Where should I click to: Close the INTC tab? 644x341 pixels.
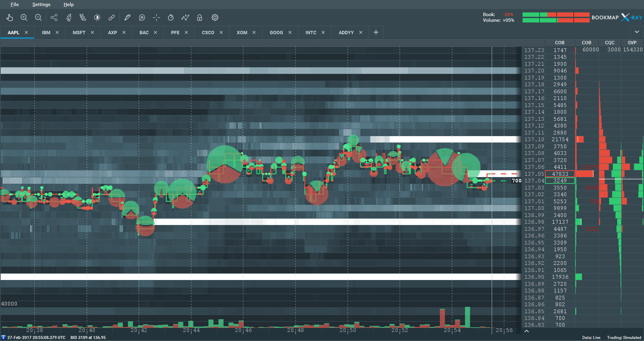pos(323,33)
